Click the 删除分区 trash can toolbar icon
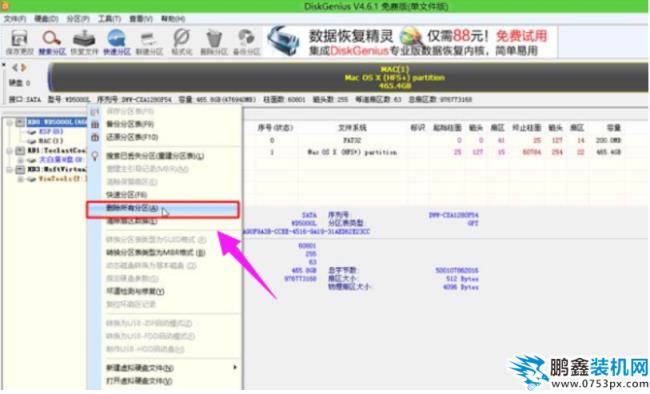Screen dimensions: 650x394 tap(213, 41)
